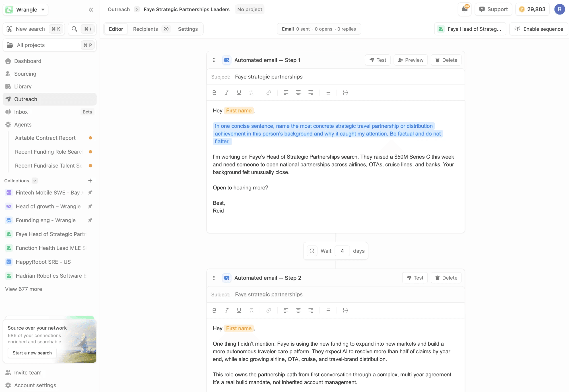Switch to the Editor tab
Image resolution: width=569 pixels, height=392 pixels.
[116, 29]
